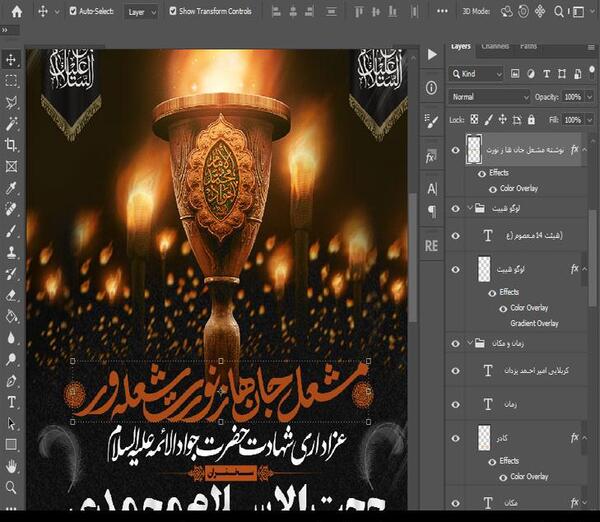Open the RE plugin panel icon

click(431, 246)
